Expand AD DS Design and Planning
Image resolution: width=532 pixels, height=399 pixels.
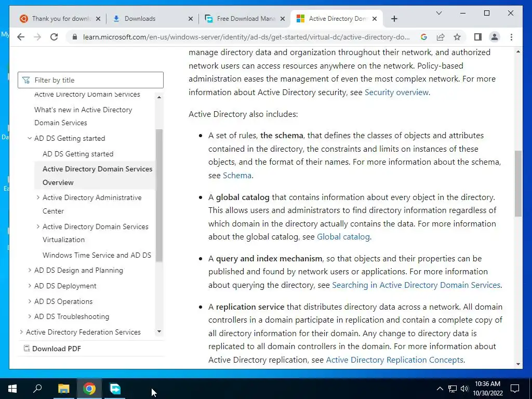click(30, 270)
